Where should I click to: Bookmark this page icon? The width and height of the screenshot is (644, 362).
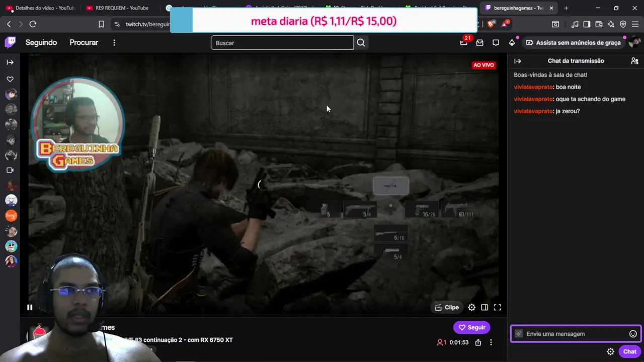click(x=101, y=24)
